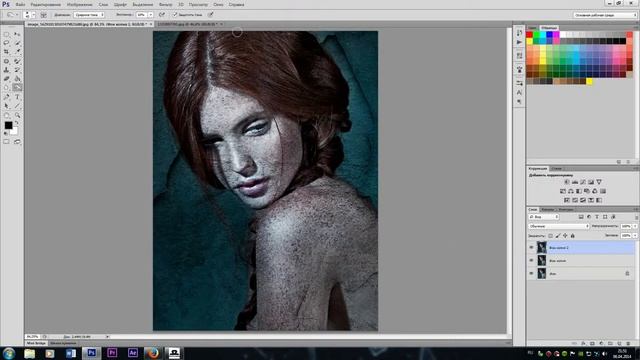This screenshot has height=360, width=640.
Task: Select the Horizontal Type tool
Action: point(17,97)
